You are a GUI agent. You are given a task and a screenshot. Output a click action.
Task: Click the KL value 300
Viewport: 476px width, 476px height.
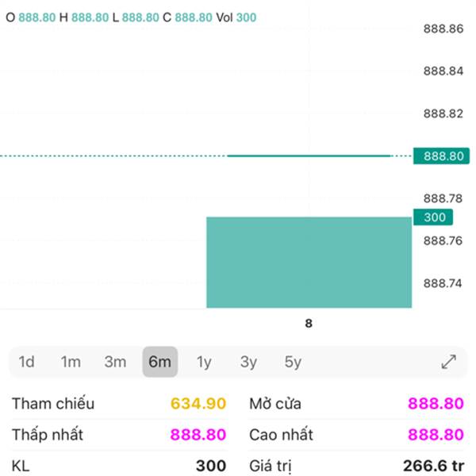click(x=211, y=466)
